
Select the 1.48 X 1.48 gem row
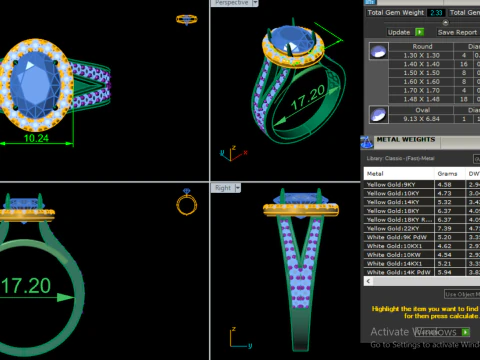[434, 99]
